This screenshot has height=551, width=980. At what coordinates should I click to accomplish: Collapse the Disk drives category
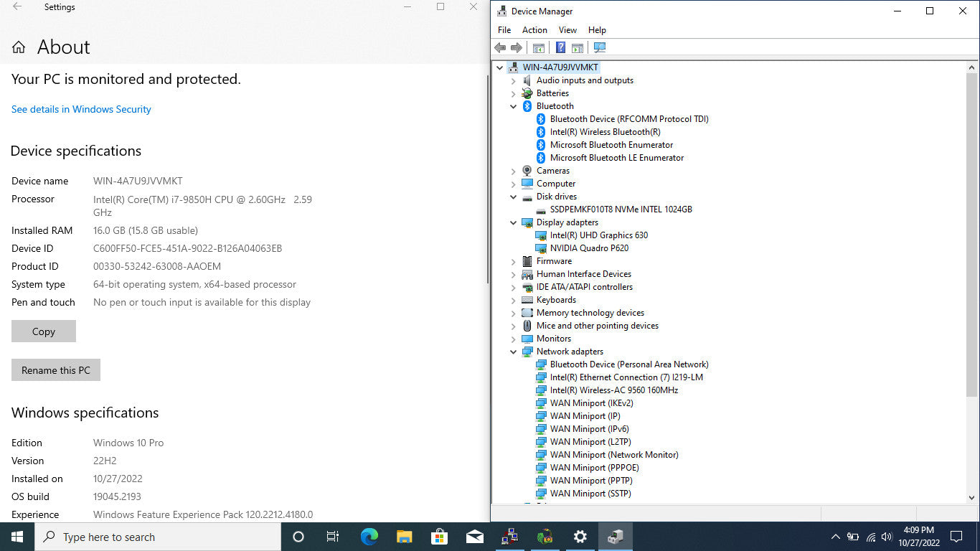pos(514,197)
